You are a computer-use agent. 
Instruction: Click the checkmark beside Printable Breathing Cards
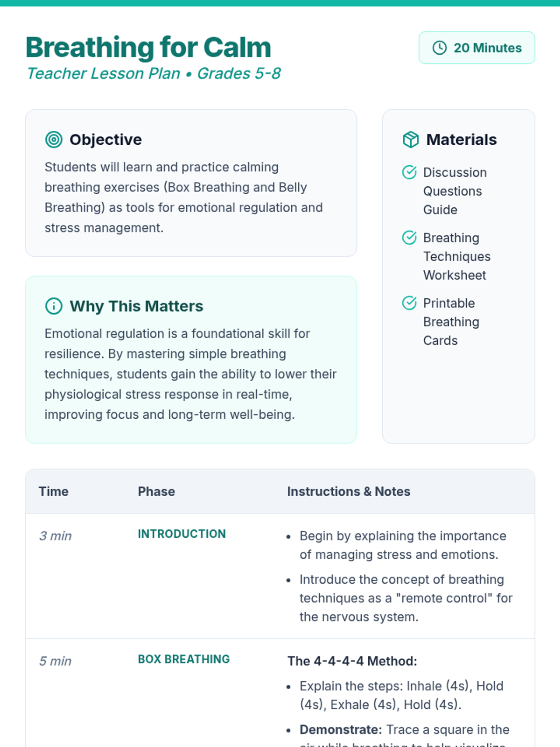409,303
